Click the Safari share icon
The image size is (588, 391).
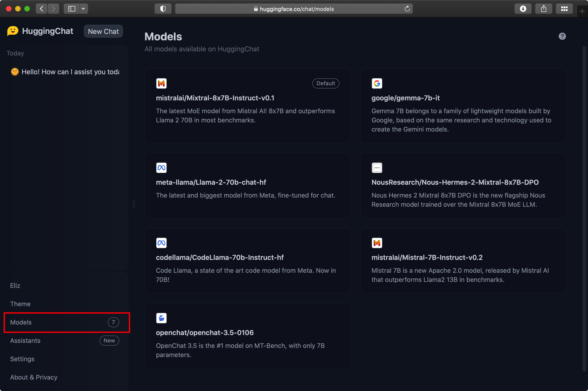click(x=544, y=9)
